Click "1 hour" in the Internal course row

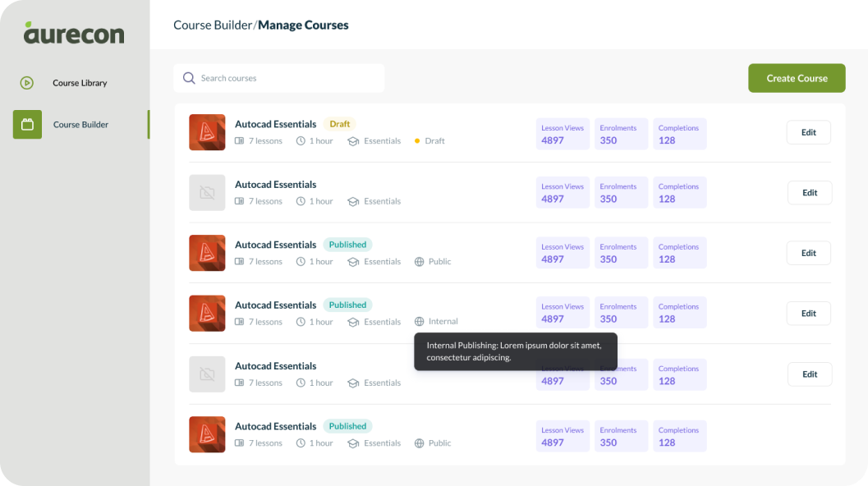[x=321, y=322]
